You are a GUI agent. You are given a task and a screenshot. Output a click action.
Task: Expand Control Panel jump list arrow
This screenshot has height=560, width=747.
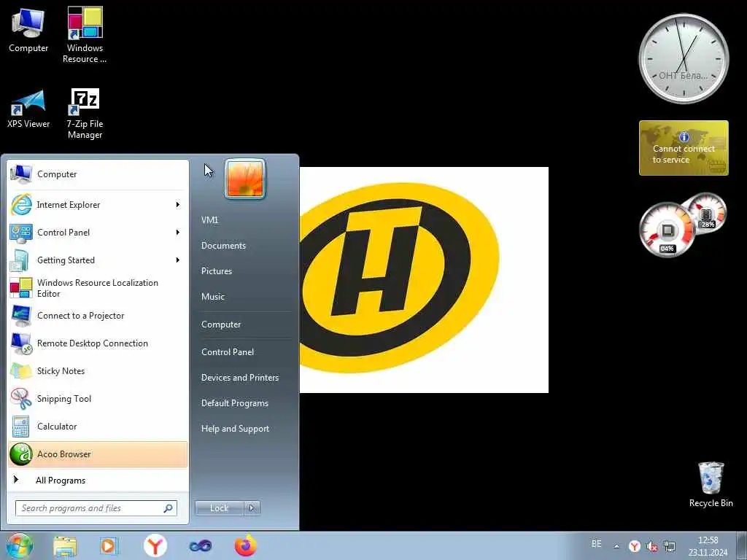(178, 233)
